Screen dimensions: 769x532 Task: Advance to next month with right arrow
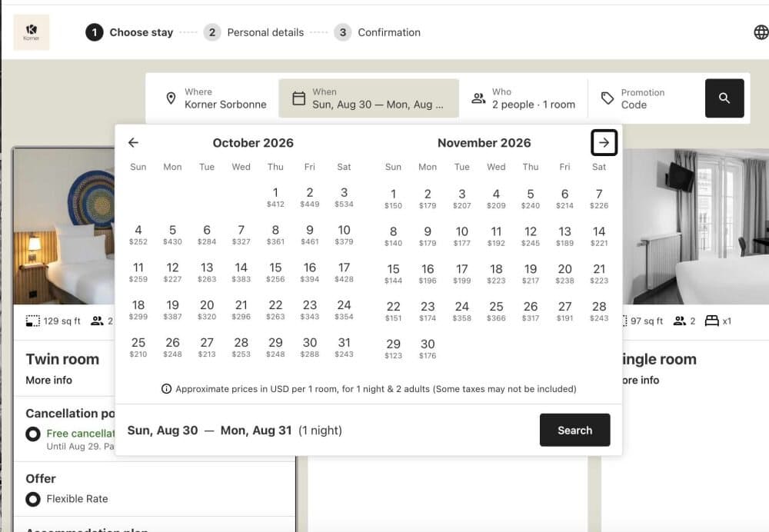click(x=604, y=143)
